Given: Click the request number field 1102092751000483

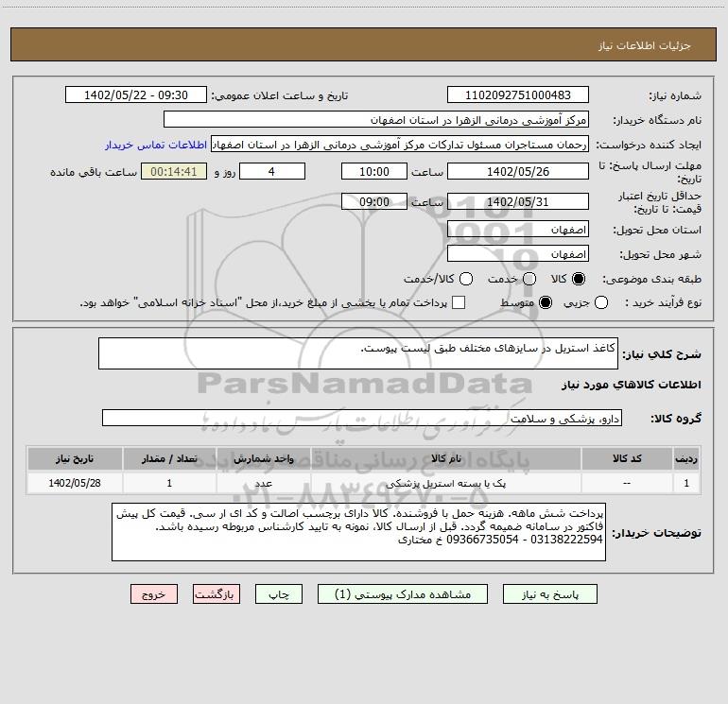Looking at the screenshot, I should pos(518,94).
